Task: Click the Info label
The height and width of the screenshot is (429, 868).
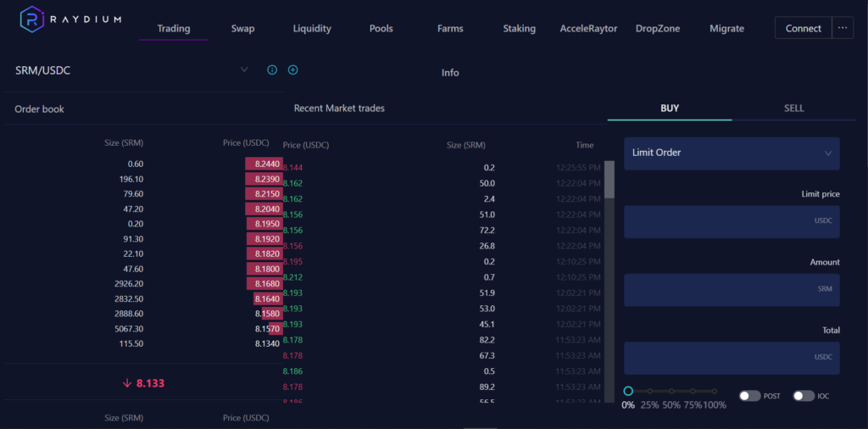Action: click(450, 73)
